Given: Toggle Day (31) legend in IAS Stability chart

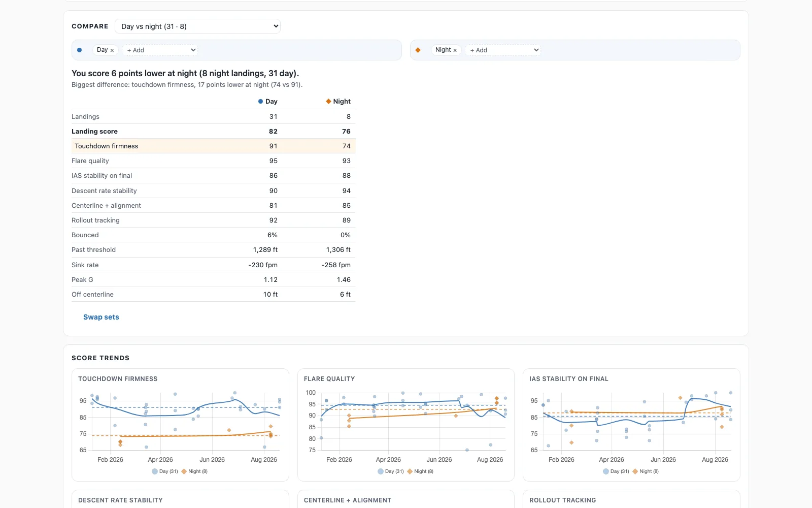Looking at the screenshot, I should [x=616, y=471].
